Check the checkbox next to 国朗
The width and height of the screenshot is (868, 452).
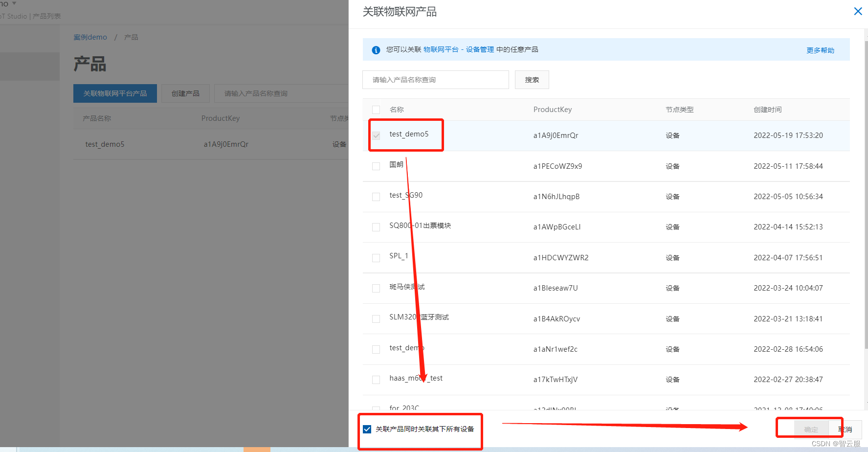[x=376, y=166]
